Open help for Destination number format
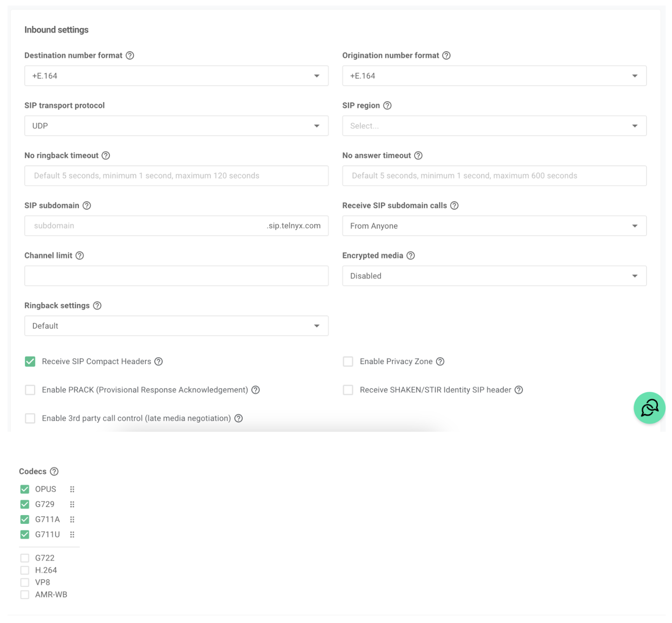 click(x=130, y=56)
